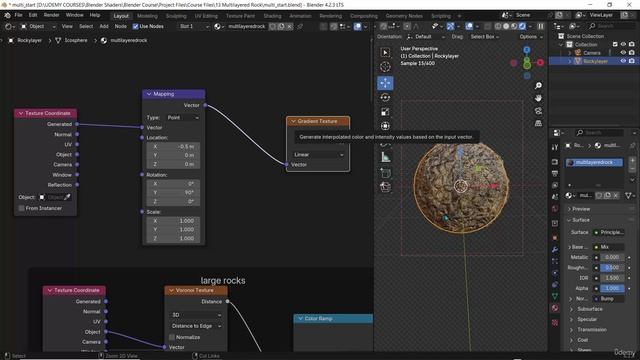
Task: Adjust the Metallic 0.000 slider
Action: 612,258
